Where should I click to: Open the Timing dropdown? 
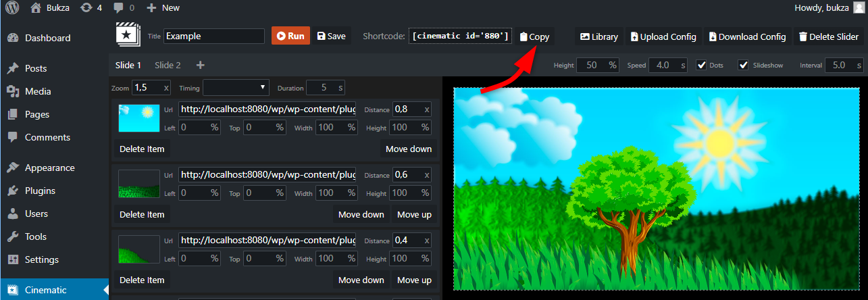coord(236,88)
